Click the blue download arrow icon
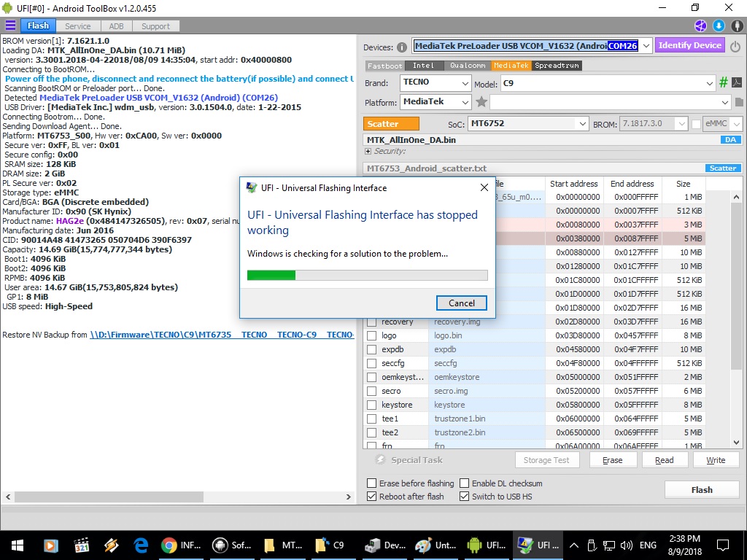747x560 pixels. tap(719, 26)
